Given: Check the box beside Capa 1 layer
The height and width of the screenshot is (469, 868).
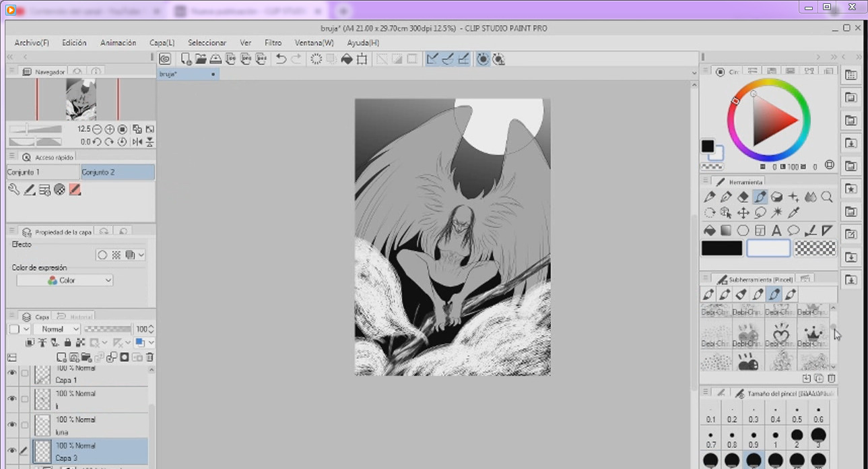Looking at the screenshot, I should coord(25,373).
